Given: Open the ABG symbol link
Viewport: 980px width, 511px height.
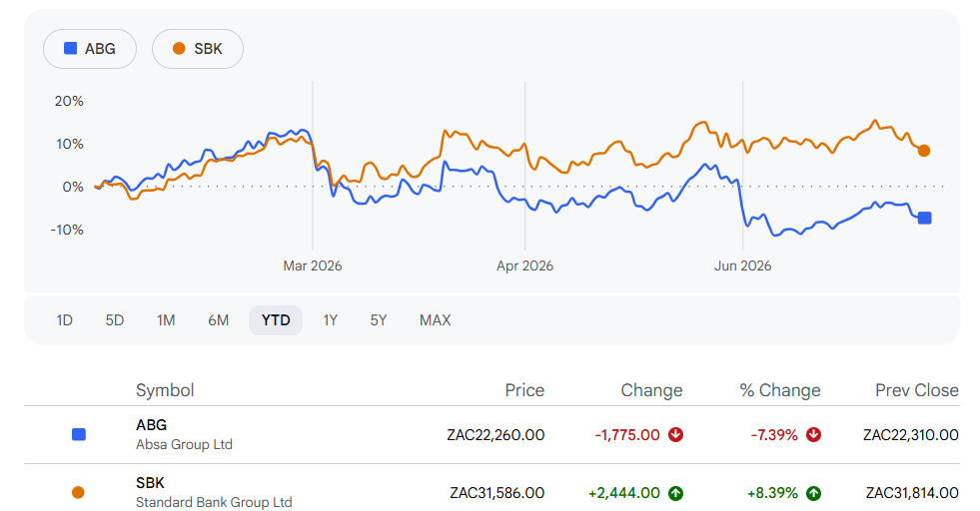Looking at the screenshot, I should coord(151,425).
